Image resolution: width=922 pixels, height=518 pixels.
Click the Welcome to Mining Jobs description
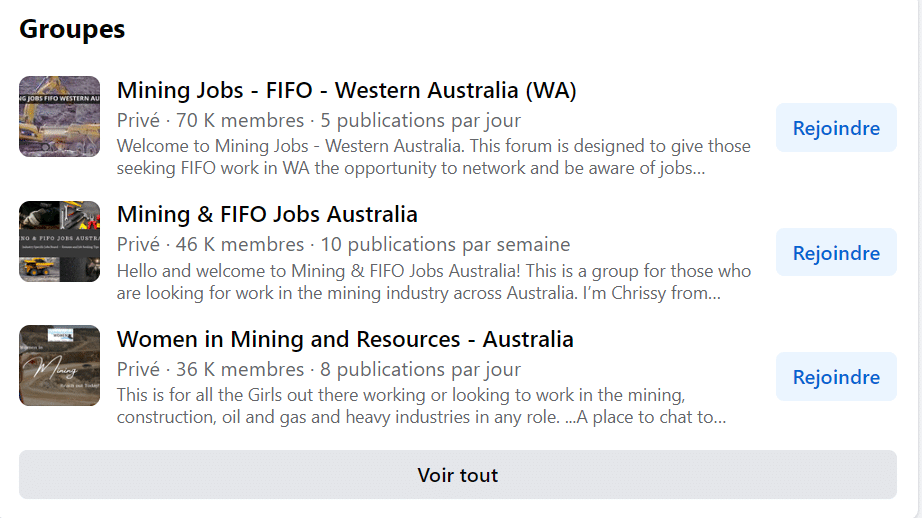point(433,157)
